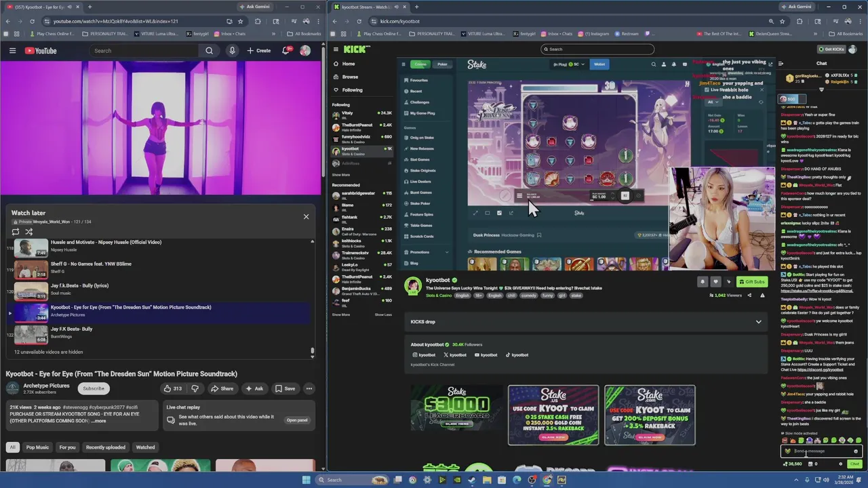Expand video description with ...more
Image resolution: width=868 pixels, height=488 pixels.
pyautogui.click(x=99, y=421)
